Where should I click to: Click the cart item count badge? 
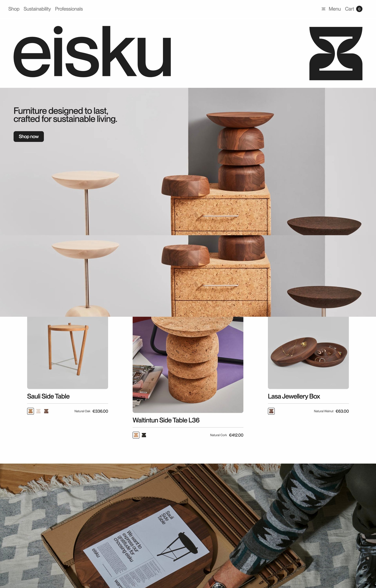pyautogui.click(x=359, y=9)
